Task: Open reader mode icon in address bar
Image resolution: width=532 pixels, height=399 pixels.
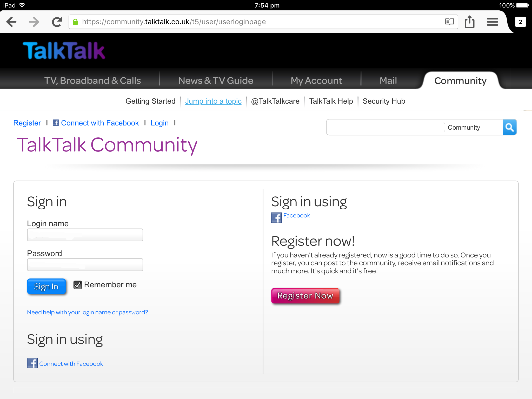Action: [449, 22]
